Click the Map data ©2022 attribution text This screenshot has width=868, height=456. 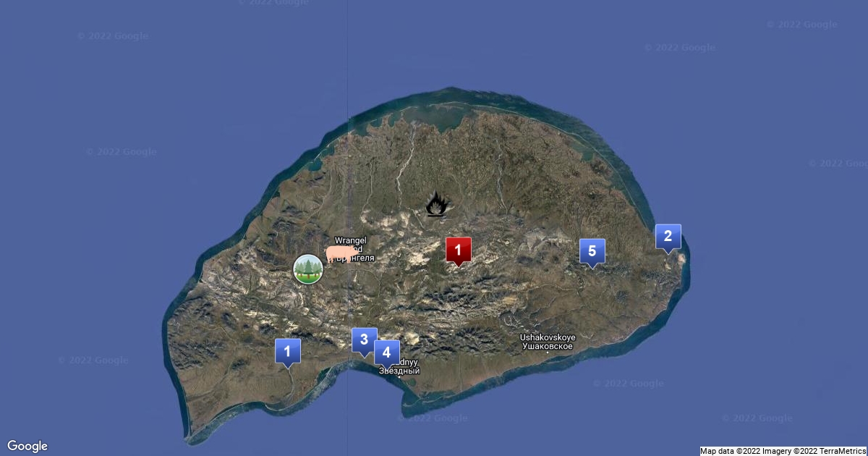731,451
